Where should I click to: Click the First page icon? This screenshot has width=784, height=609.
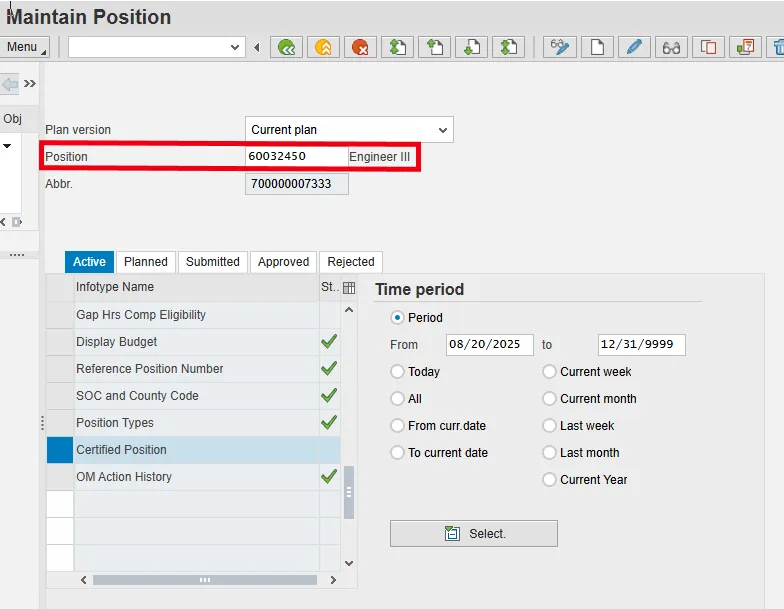398,48
